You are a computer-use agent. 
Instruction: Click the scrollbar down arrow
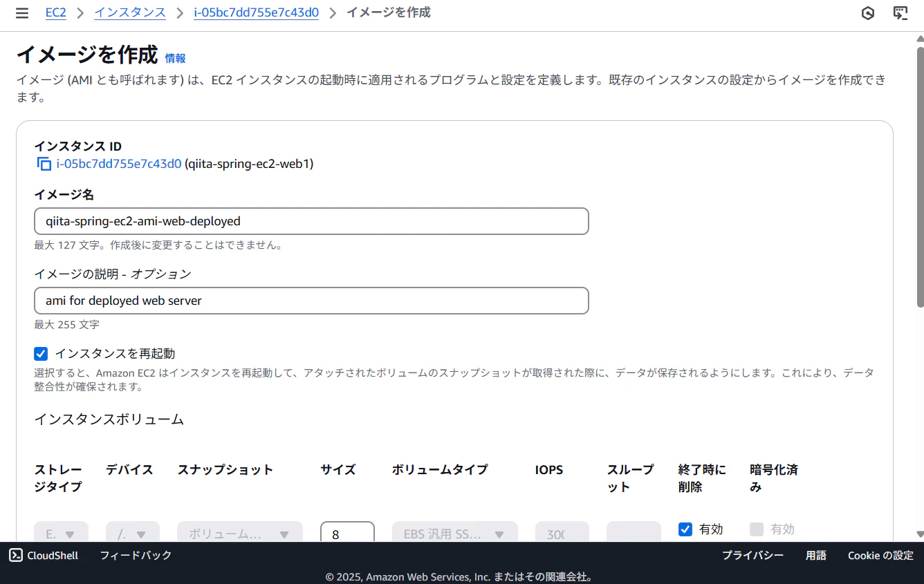coord(920,534)
